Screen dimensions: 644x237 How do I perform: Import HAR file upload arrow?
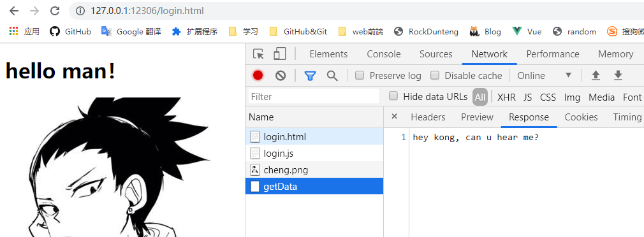point(596,75)
